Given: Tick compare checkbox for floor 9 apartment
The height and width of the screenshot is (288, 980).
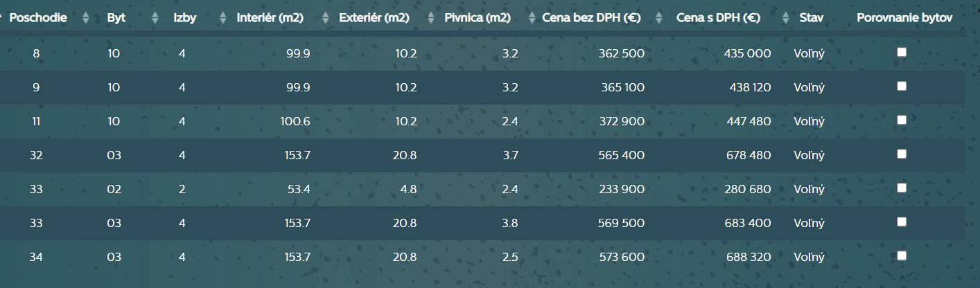Looking at the screenshot, I should [x=902, y=86].
